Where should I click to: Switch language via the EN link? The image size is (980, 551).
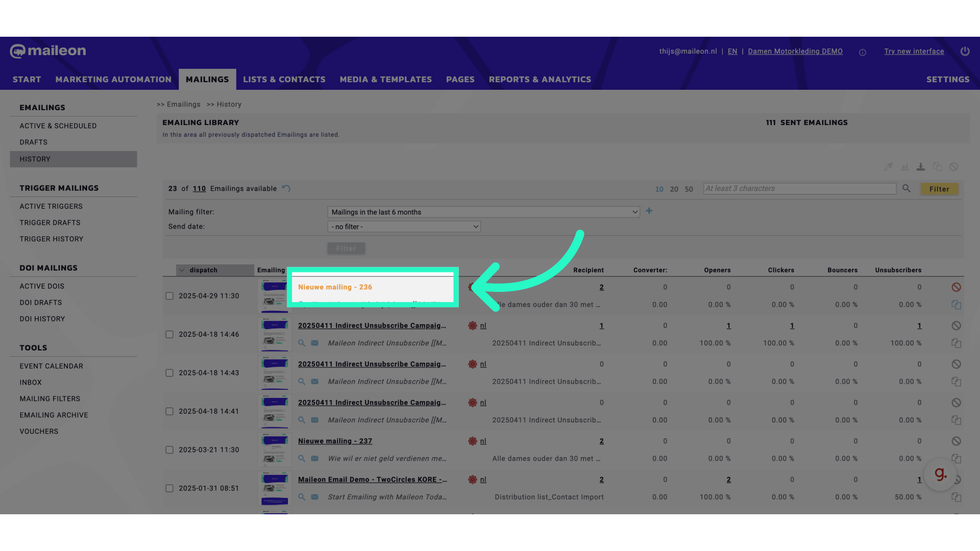[732, 52]
